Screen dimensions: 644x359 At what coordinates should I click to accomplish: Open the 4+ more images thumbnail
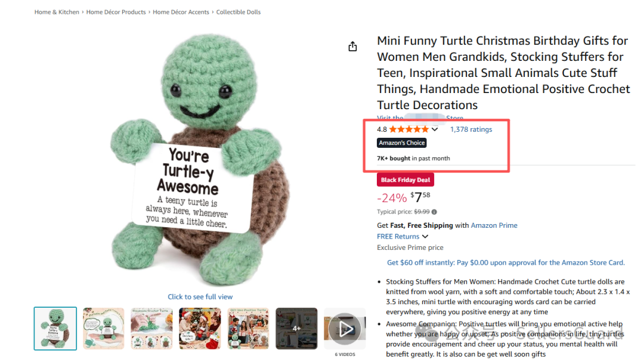pos(296,329)
